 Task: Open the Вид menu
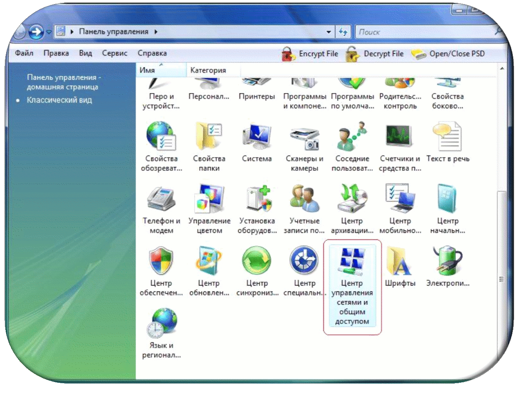(85, 53)
